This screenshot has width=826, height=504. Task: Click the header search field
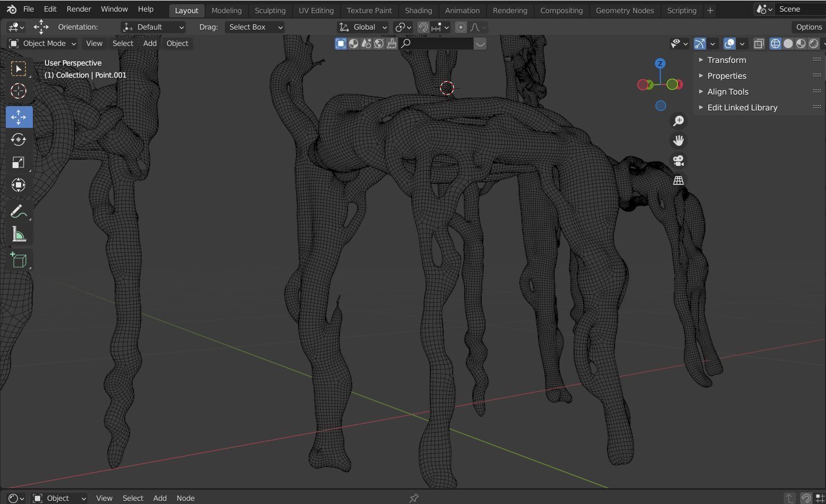coord(436,44)
